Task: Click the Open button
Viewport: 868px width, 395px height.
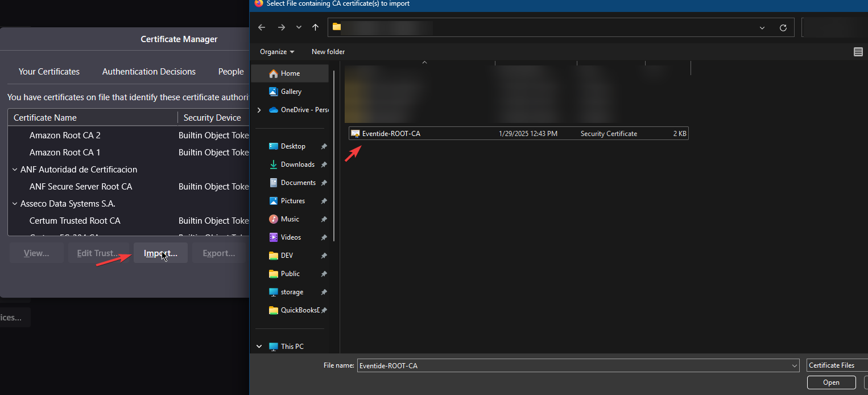Action: [x=830, y=382]
